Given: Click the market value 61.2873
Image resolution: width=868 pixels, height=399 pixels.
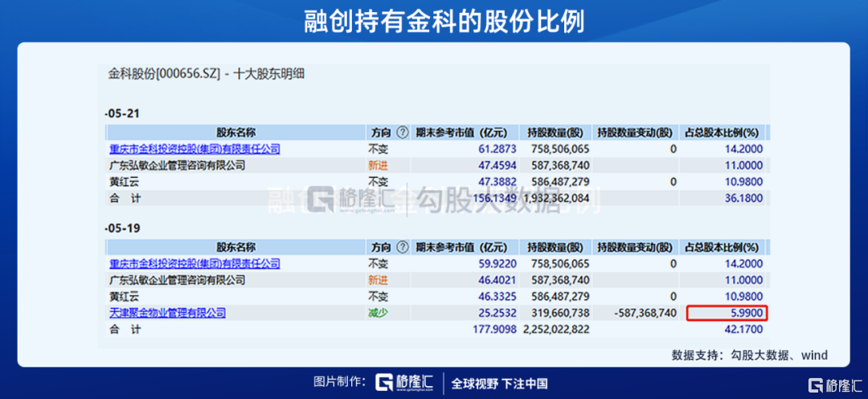Looking at the screenshot, I should click(x=497, y=149).
